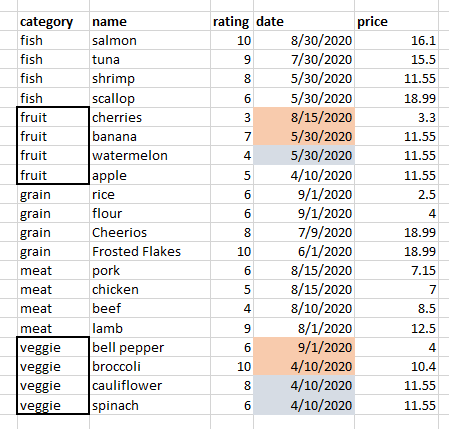
Task: Click the "lamb" name cell
Action: pos(150,328)
